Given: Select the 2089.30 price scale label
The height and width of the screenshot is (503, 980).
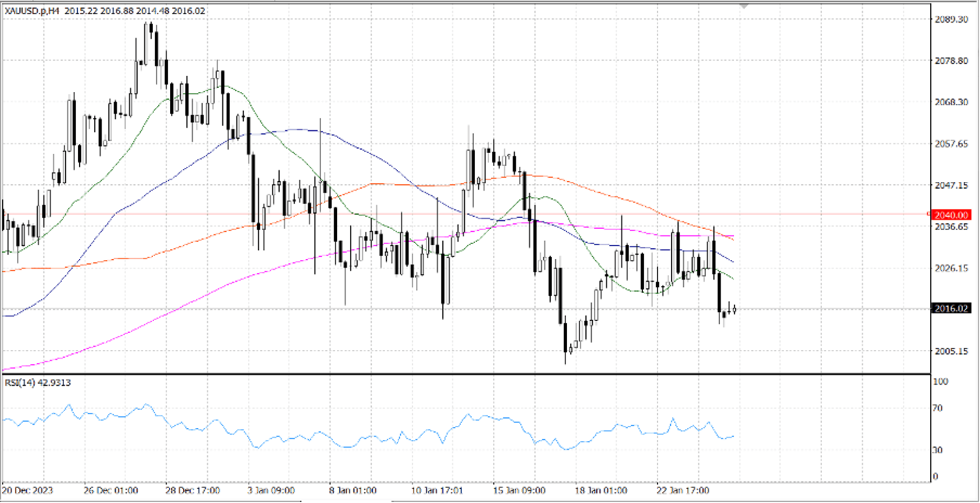Looking at the screenshot, I should click(951, 19).
